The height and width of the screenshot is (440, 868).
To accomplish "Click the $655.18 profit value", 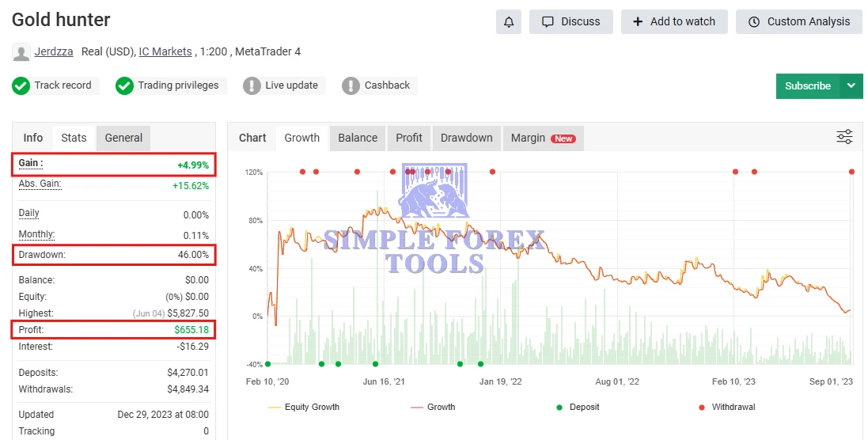I will click(191, 330).
